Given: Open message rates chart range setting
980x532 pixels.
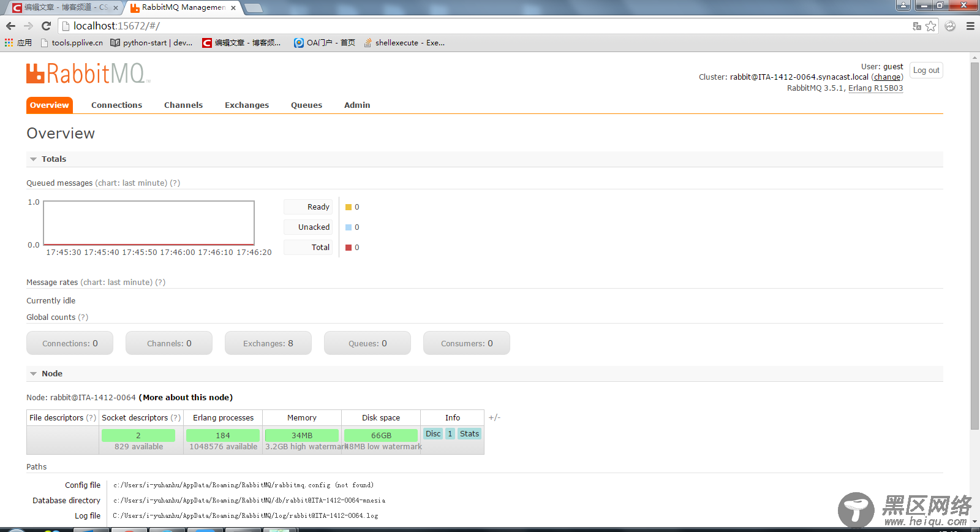Looking at the screenshot, I should coord(116,282).
